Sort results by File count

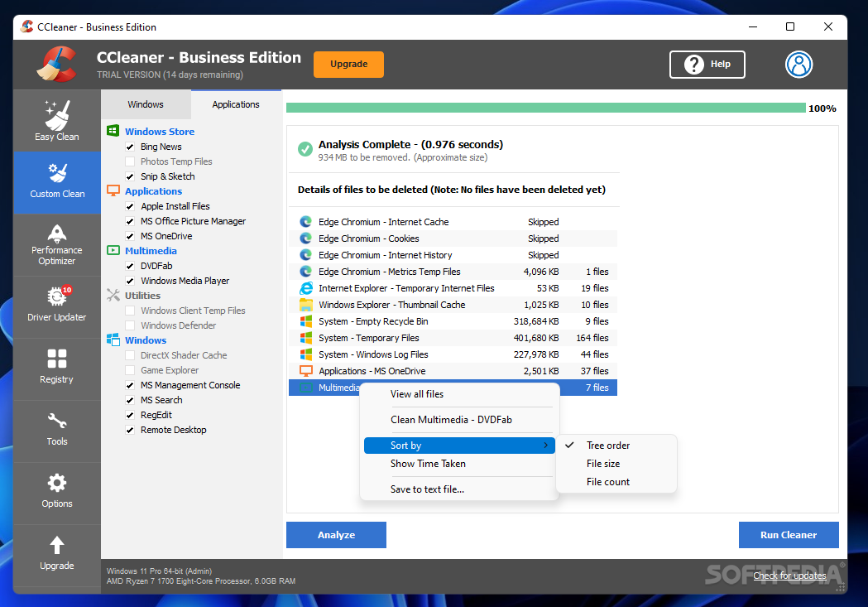coord(616,482)
